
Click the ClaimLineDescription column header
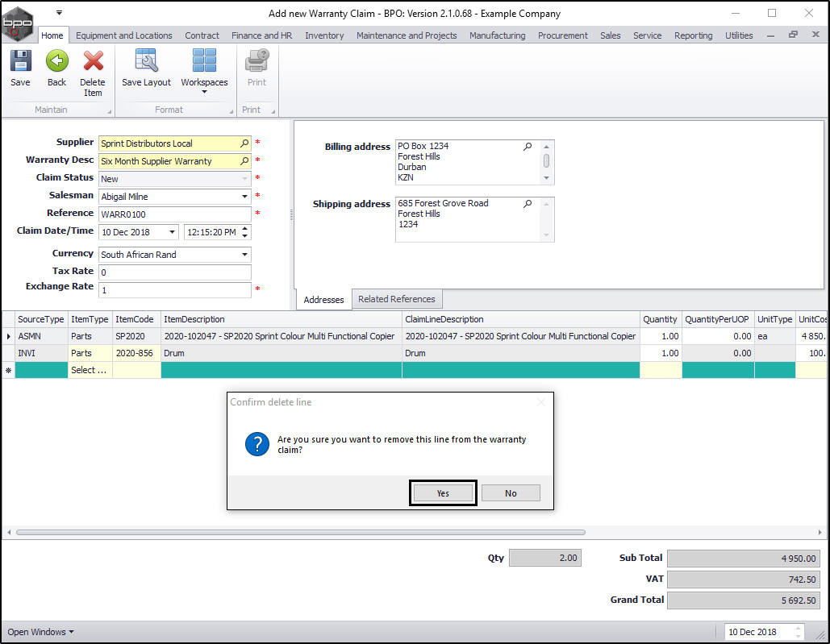tap(520, 319)
